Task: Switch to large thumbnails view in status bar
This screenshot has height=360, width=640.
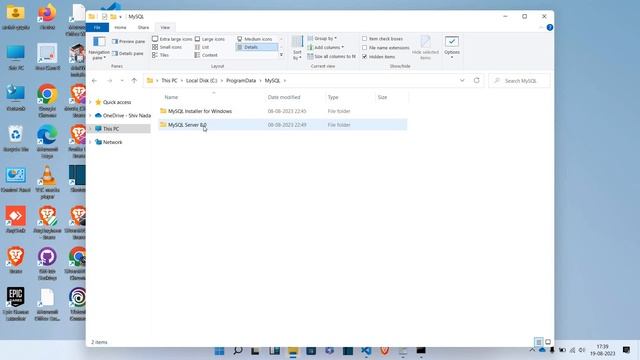Action: [548, 342]
